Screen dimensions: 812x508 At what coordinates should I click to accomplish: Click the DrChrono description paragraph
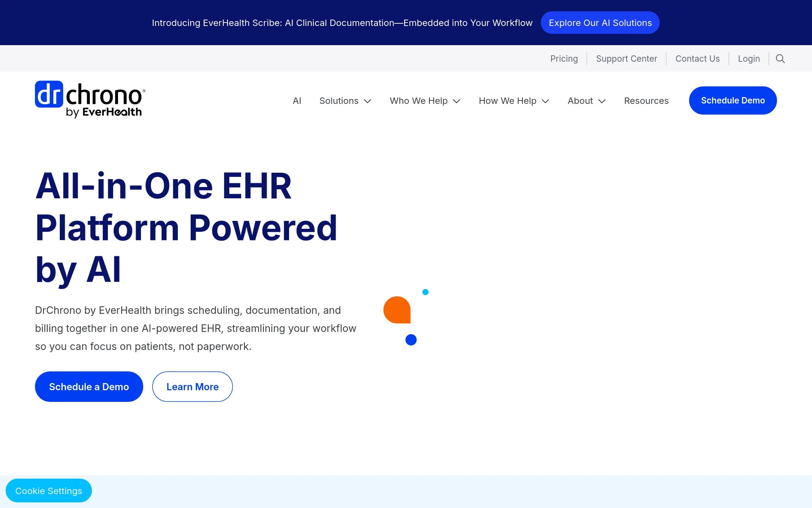tap(195, 328)
